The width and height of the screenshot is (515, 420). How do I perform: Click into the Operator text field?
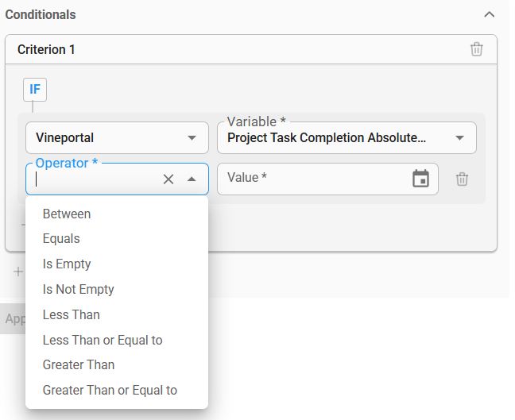[97, 179]
